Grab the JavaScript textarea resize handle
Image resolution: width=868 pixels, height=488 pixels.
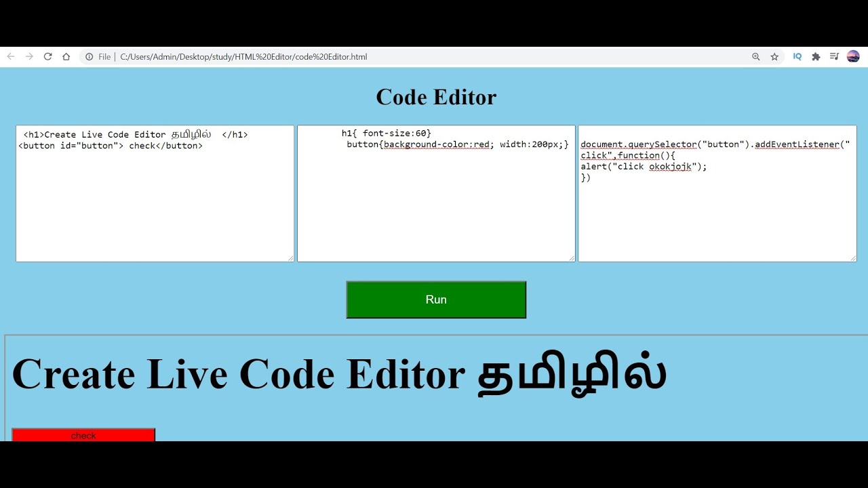[852, 258]
